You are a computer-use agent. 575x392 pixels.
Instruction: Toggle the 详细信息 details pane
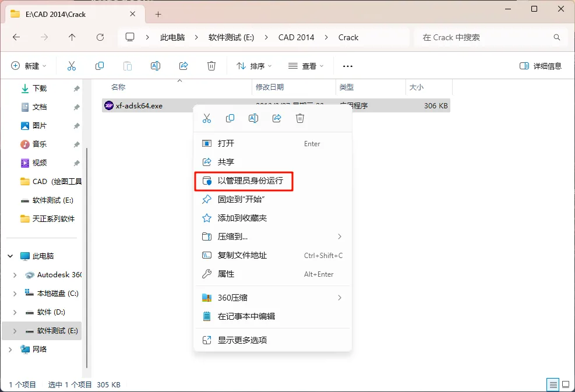click(541, 66)
